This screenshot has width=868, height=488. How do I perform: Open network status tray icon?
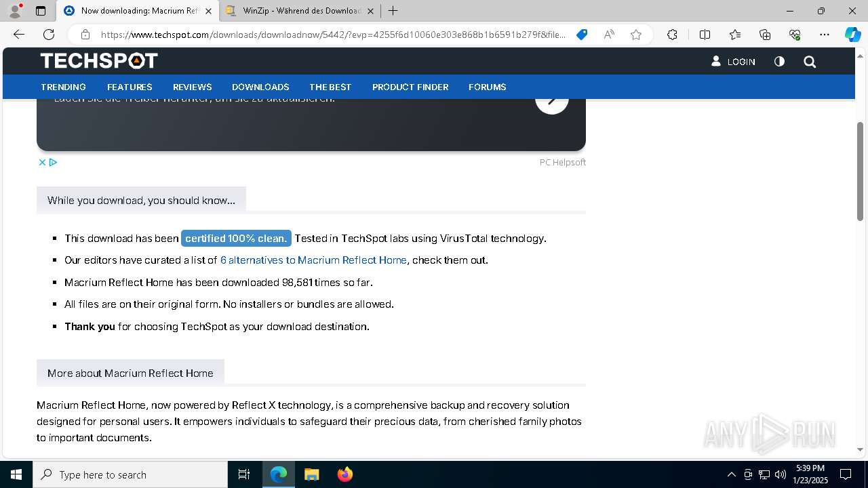[764, 474]
